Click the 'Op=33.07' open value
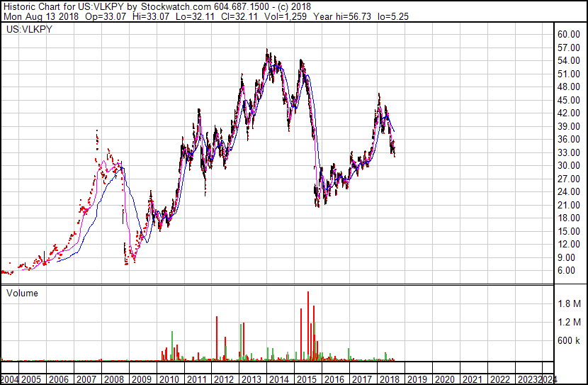Viewport: 588px width, 385px height. pos(106,16)
